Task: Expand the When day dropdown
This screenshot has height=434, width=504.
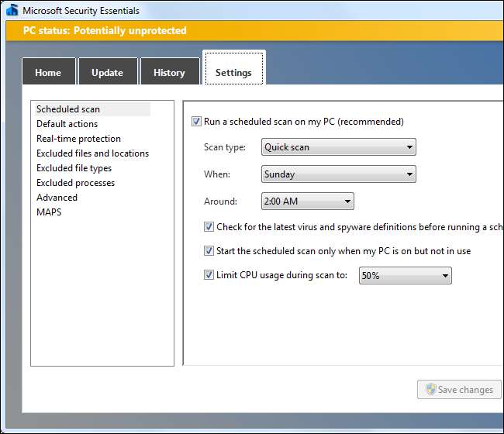Action: click(x=338, y=174)
